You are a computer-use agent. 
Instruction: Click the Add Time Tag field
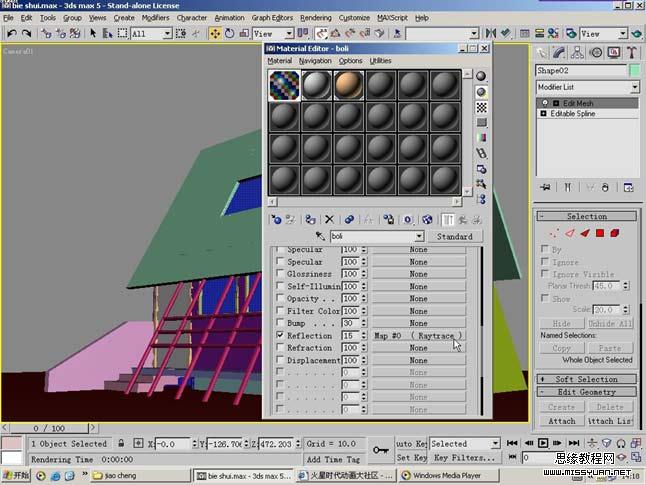tap(333, 459)
